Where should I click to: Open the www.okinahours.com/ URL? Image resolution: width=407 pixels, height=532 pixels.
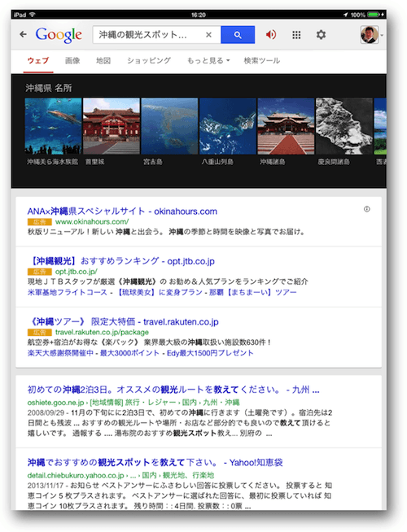92,222
